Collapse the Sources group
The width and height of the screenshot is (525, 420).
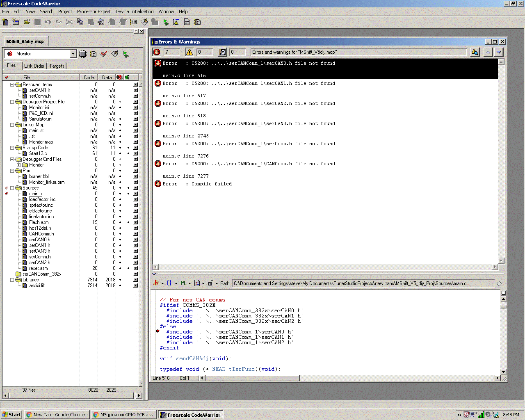12,188
